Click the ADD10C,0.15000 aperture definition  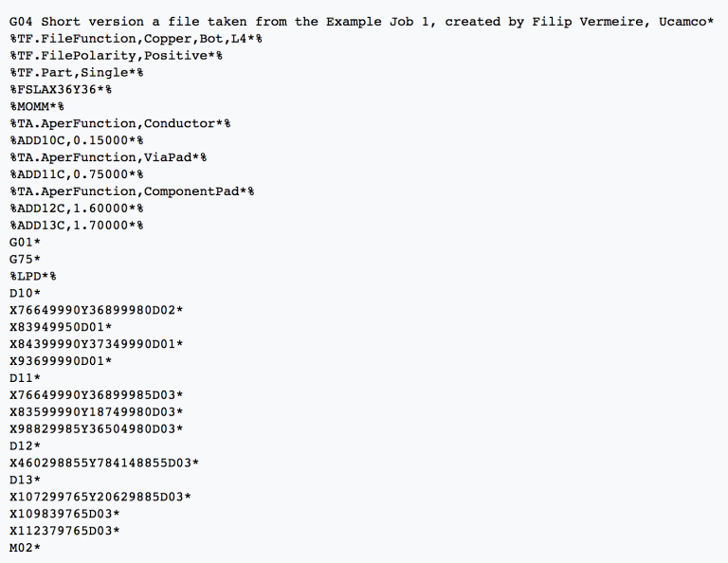[77, 140]
